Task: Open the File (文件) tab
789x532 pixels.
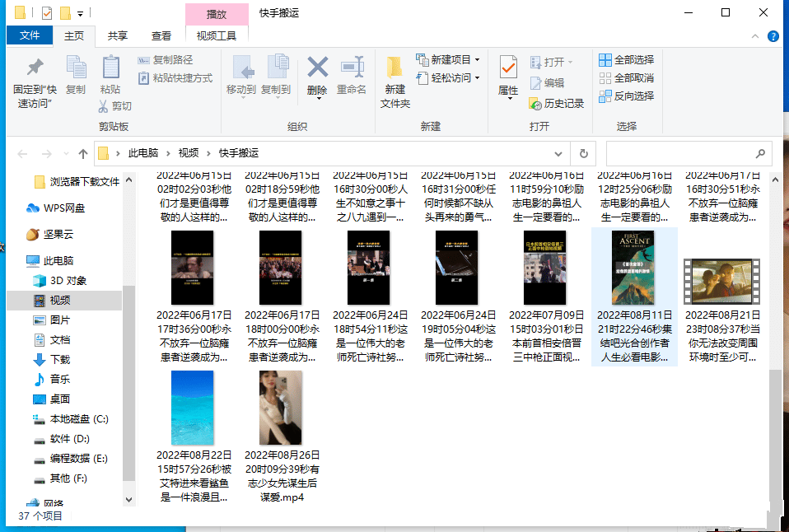Action: tap(30, 35)
